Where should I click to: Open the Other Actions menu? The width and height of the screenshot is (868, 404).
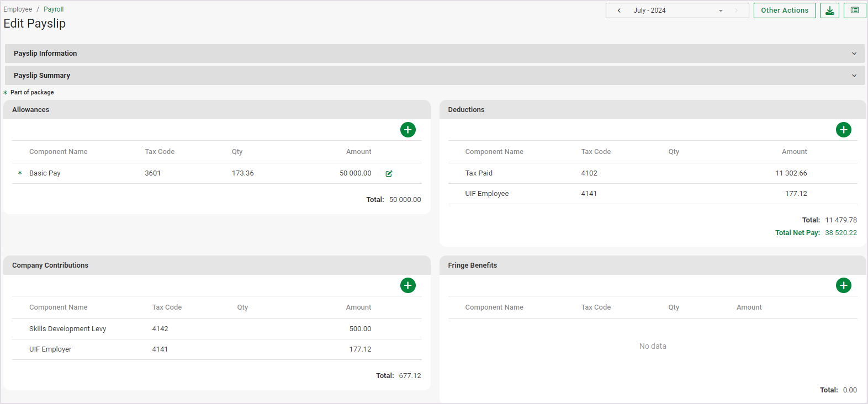(784, 10)
